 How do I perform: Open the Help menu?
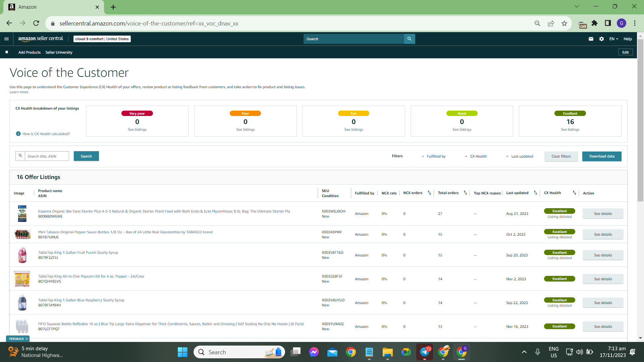pos(628,39)
